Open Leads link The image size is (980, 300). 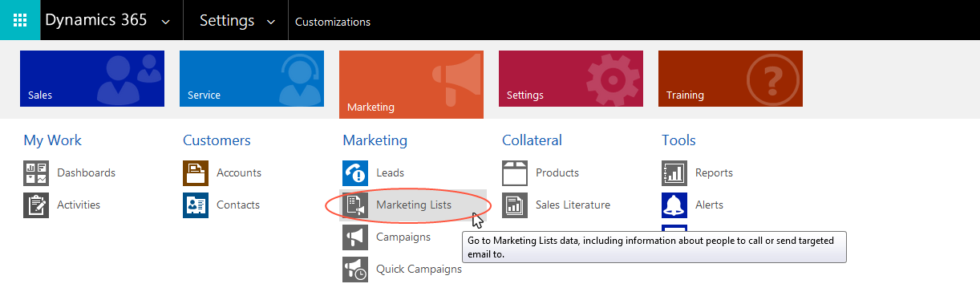click(391, 173)
